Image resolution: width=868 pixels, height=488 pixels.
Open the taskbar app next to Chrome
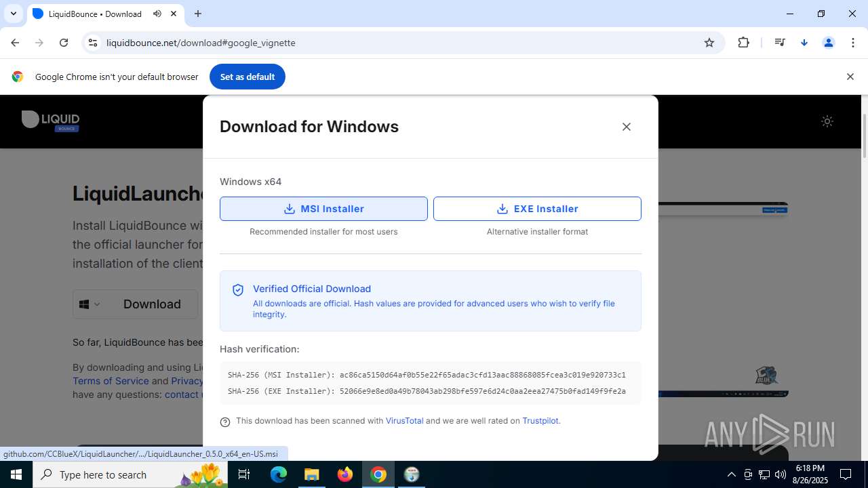[x=412, y=474]
